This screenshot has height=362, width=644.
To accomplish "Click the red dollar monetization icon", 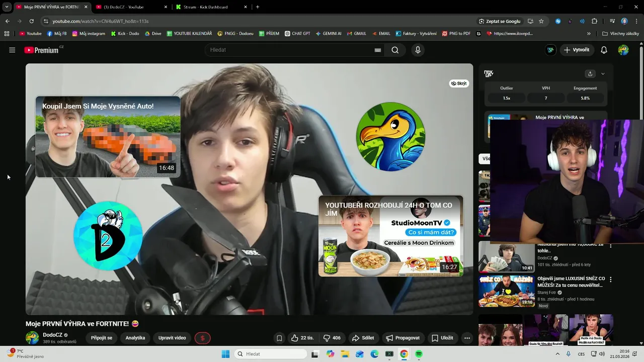I will 202,338.
